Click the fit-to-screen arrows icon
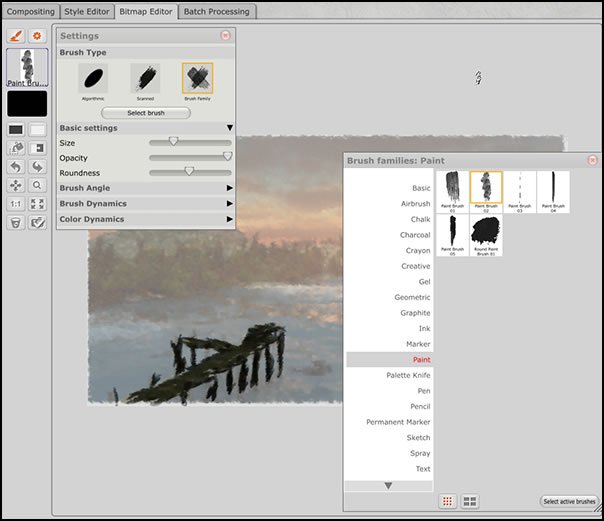 click(37, 204)
